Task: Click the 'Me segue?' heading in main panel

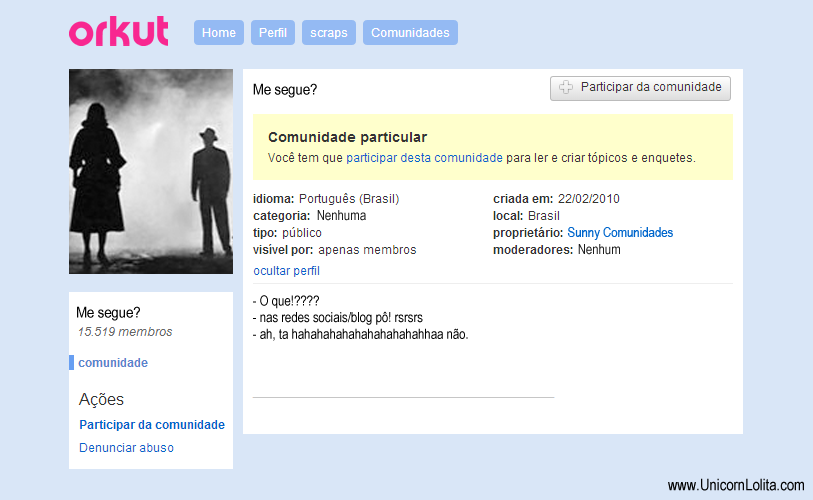Action: (285, 90)
